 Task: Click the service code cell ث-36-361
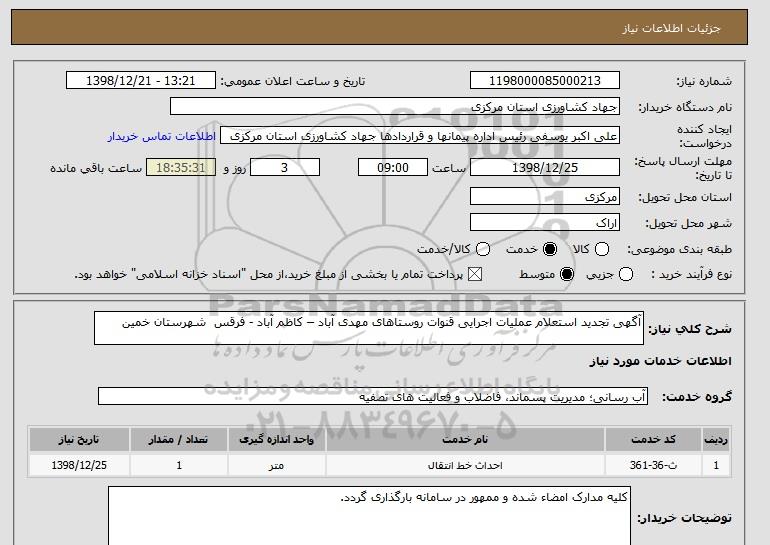pos(653,465)
